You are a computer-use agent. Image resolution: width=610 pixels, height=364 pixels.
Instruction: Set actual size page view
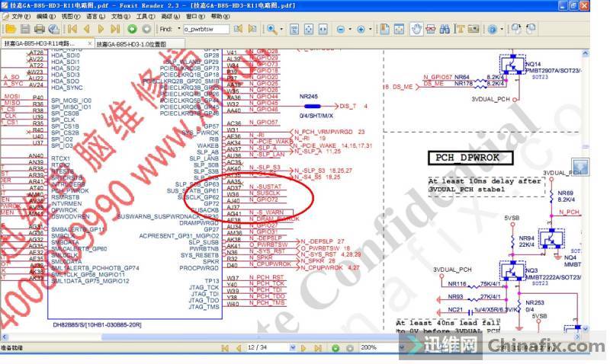pyautogui.click(x=294, y=29)
